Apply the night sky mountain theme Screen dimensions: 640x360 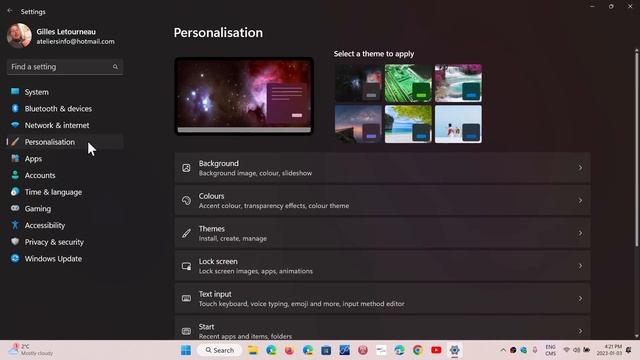coord(358,124)
